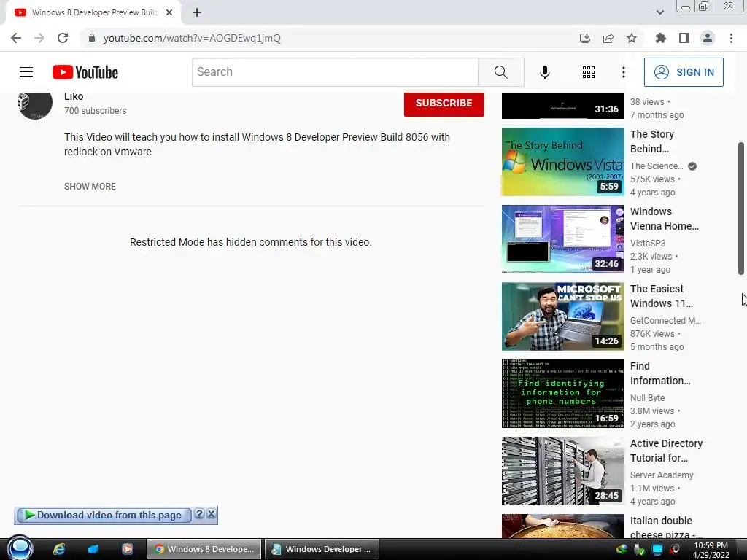Open Null Byte channel name
This screenshot has height=560, width=747.
[648, 398]
